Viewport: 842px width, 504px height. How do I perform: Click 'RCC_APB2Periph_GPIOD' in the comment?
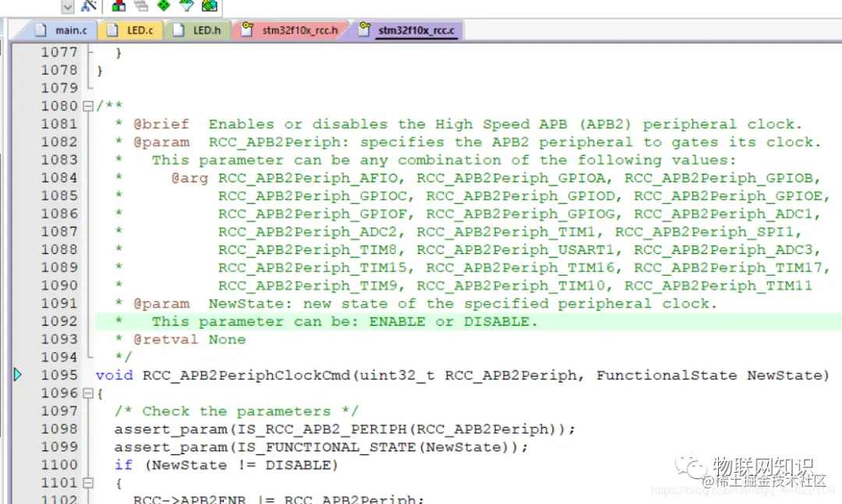[x=520, y=196]
